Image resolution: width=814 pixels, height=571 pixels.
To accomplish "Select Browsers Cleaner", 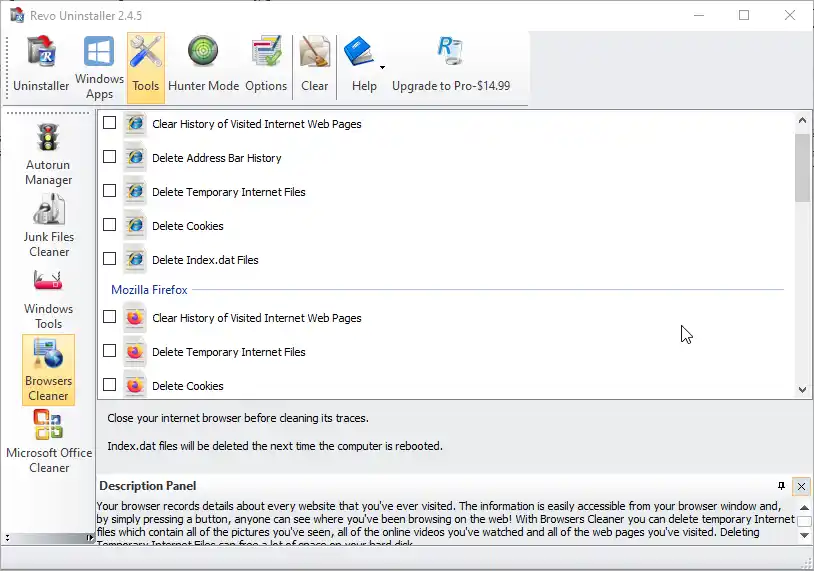I will (48, 370).
